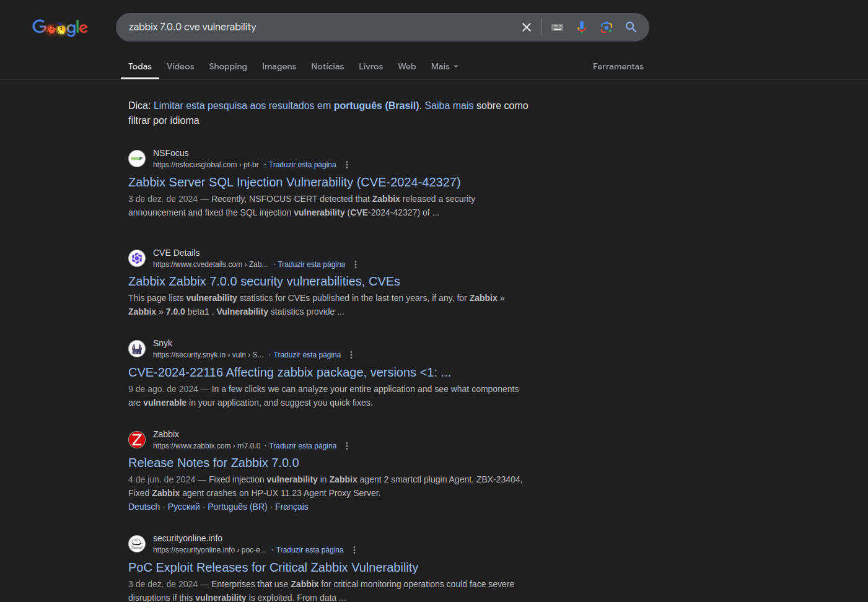Open the Português (BR) version link

(237, 507)
